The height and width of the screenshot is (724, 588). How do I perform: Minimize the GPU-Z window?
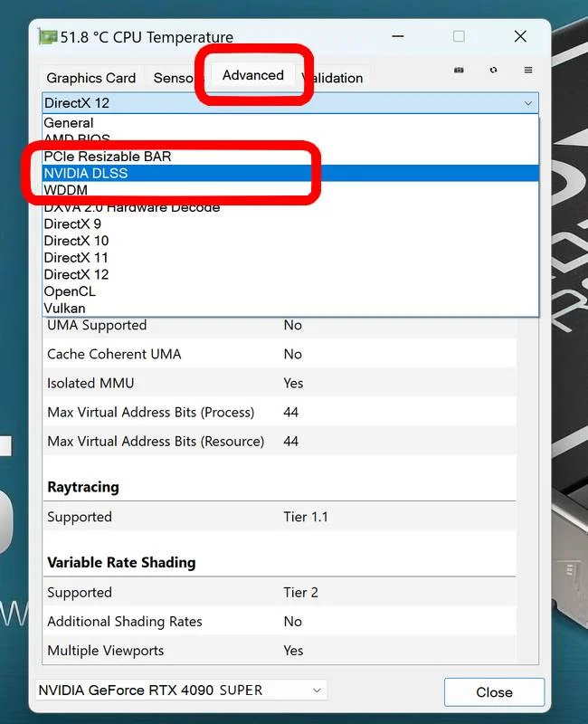[398, 36]
